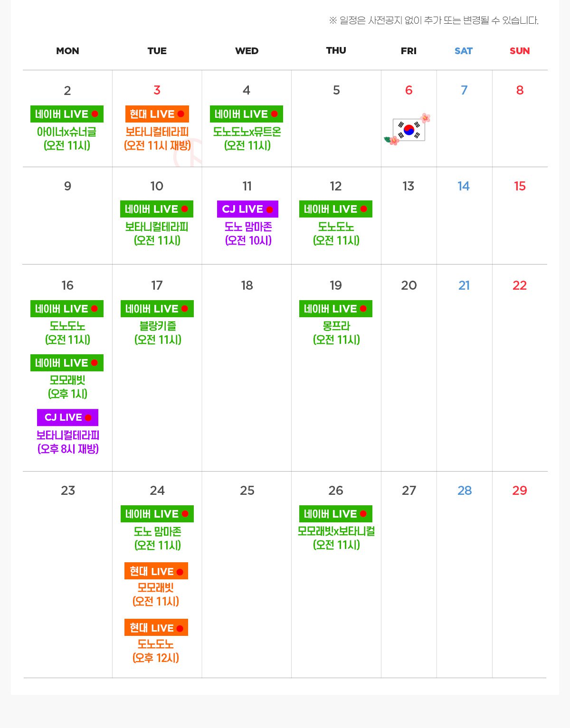The height and width of the screenshot is (728, 570).
Task: Click 네이버 LIVE badge on Wednesday 4
Action: (x=247, y=114)
